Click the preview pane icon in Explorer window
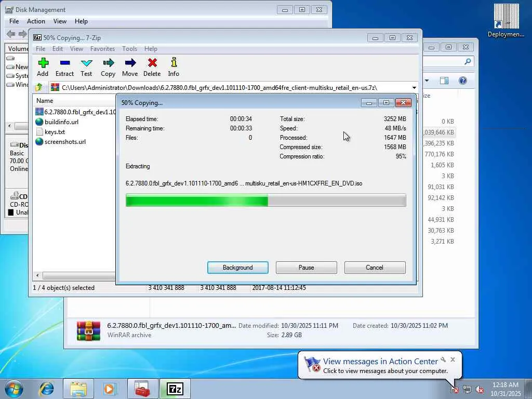The height and width of the screenshot is (399, 532). pos(444,81)
